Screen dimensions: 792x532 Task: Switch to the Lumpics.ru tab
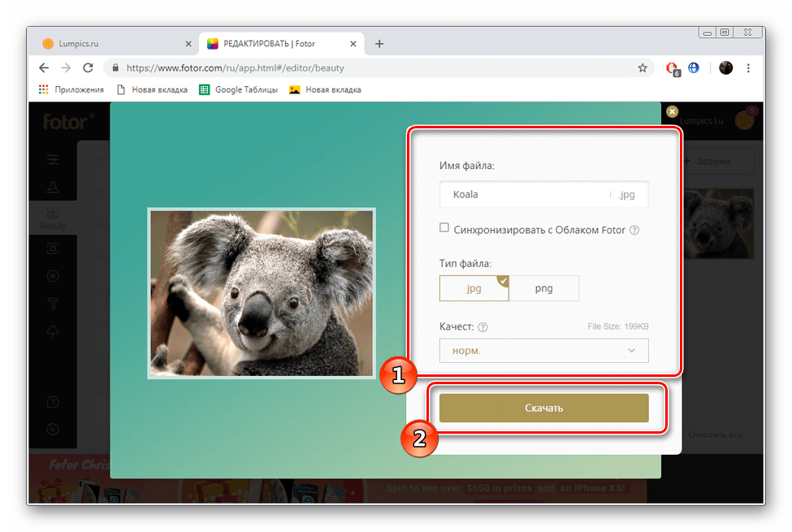[x=117, y=44]
